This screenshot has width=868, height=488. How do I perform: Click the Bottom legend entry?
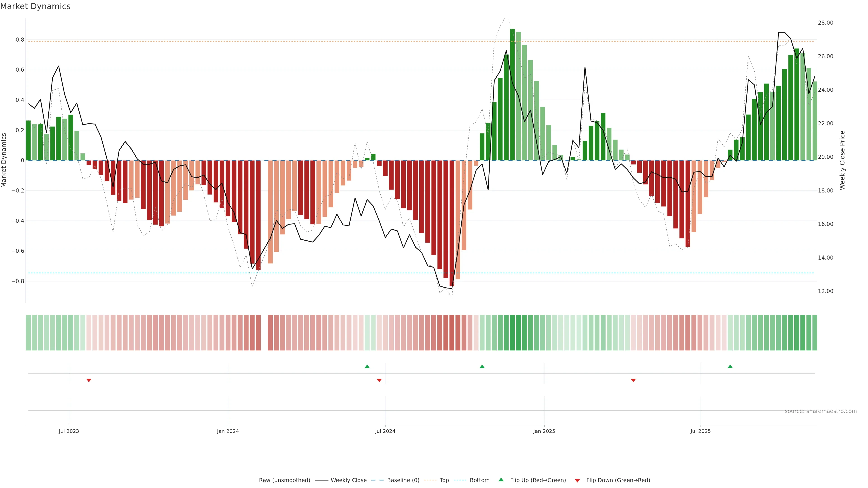coord(479,480)
